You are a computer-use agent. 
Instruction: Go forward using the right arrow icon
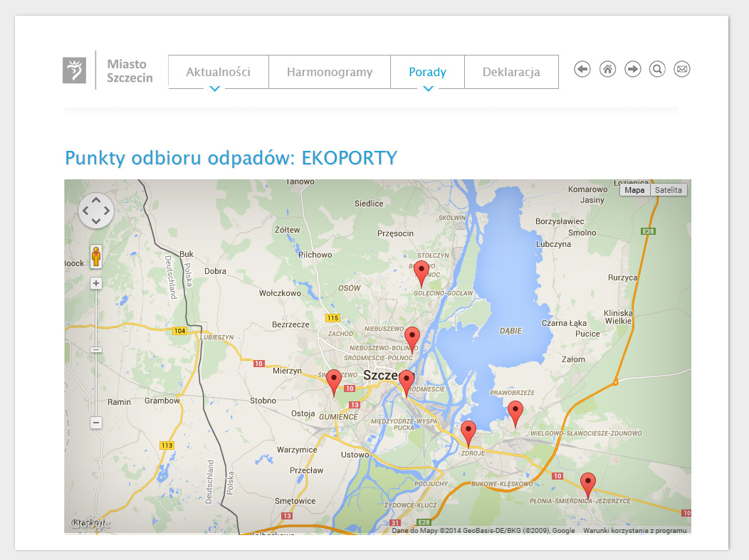tap(632, 69)
